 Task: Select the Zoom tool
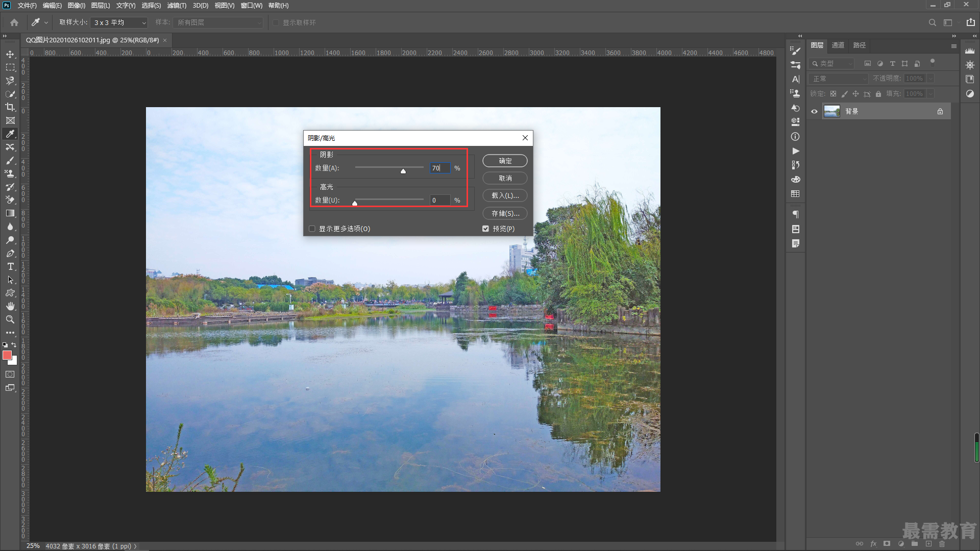pos(10,319)
